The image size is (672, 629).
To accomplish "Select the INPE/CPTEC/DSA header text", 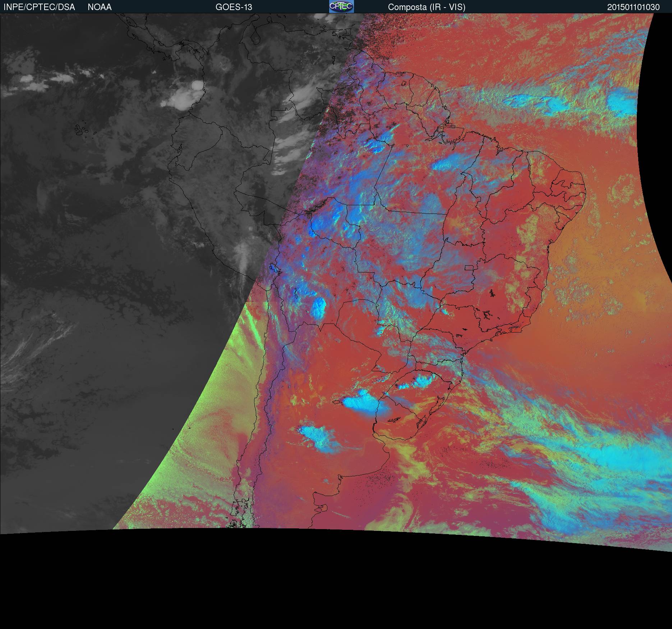I will coord(39,7).
